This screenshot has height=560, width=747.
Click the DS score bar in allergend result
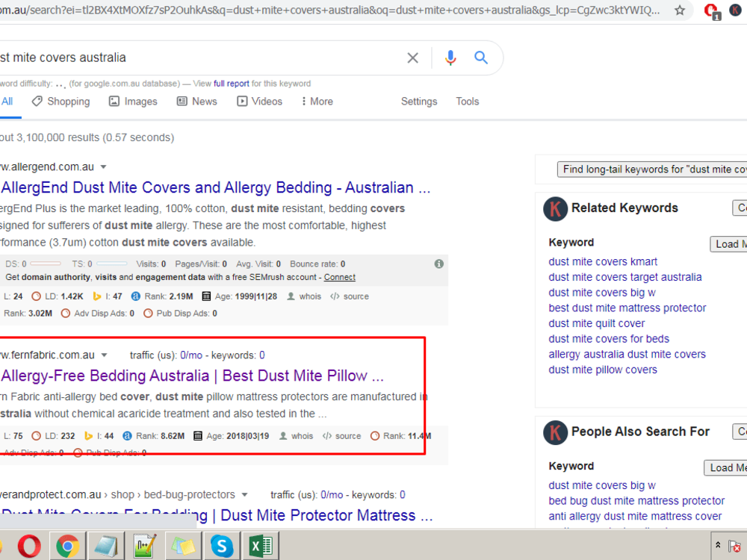(46, 264)
